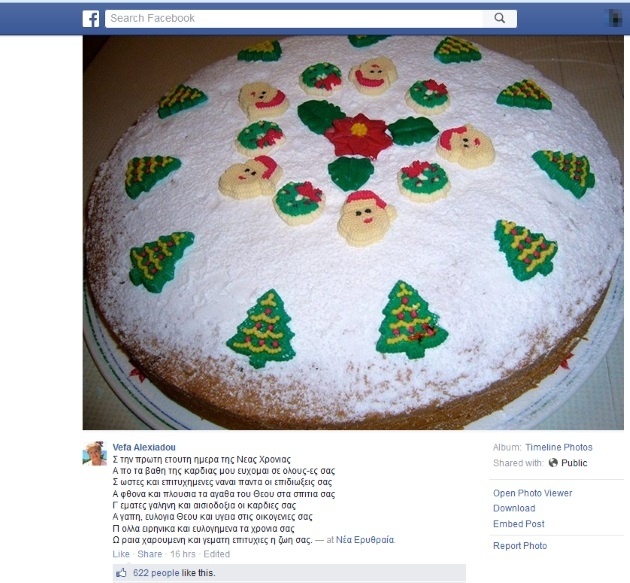Click the Search Facebook input field

pos(294,18)
